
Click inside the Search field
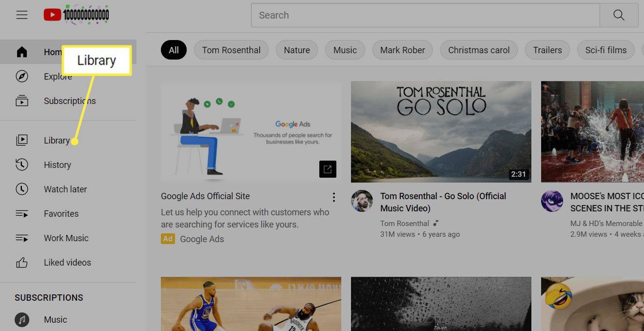pos(425,15)
